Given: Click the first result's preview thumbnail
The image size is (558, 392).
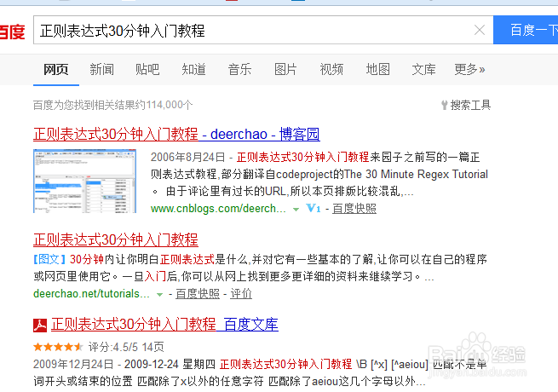Looking at the screenshot, I should pyautogui.click(x=83, y=181).
